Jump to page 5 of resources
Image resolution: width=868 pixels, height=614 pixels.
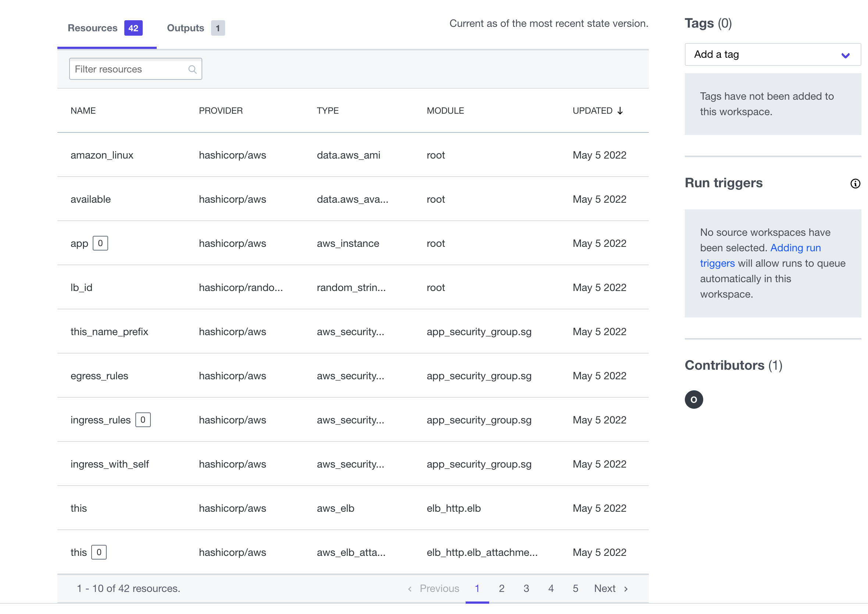click(575, 588)
